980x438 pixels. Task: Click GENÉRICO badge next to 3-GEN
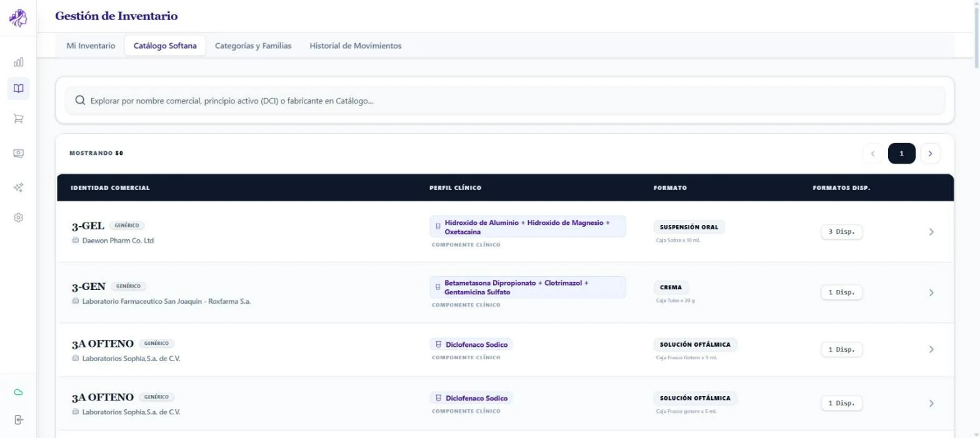click(x=128, y=286)
